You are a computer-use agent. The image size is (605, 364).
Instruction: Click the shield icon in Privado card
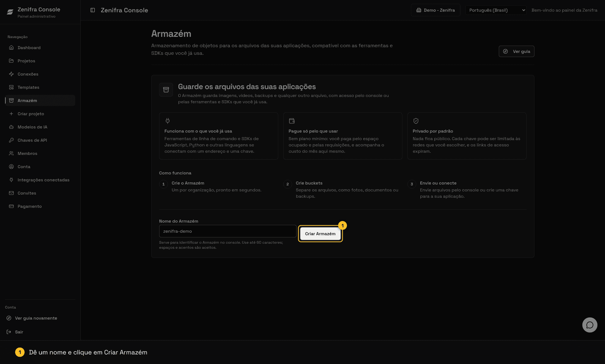click(x=416, y=121)
